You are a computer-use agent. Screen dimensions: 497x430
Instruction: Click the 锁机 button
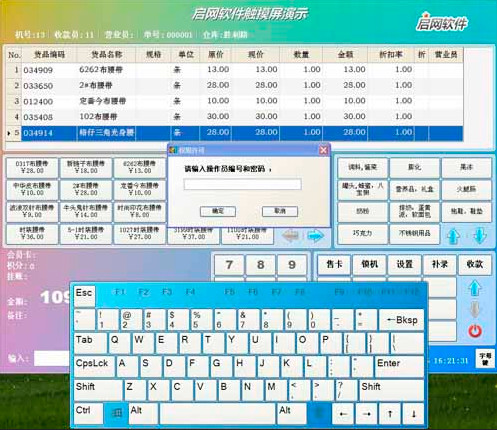click(369, 265)
